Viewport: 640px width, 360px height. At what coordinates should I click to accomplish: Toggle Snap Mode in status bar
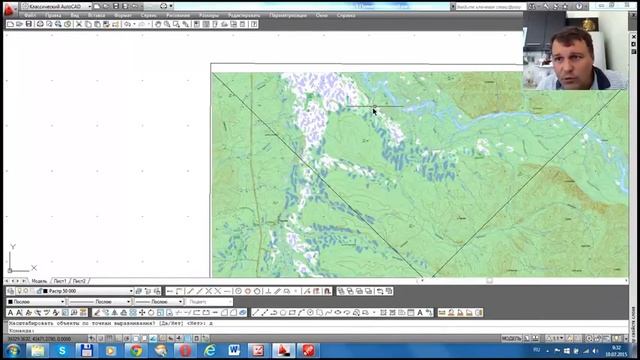(x=100, y=338)
